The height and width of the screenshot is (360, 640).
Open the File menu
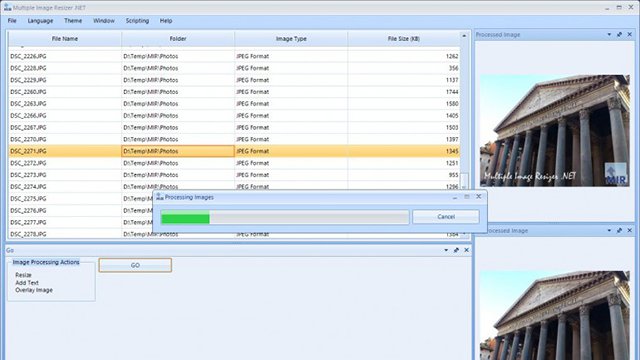(12, 21)
